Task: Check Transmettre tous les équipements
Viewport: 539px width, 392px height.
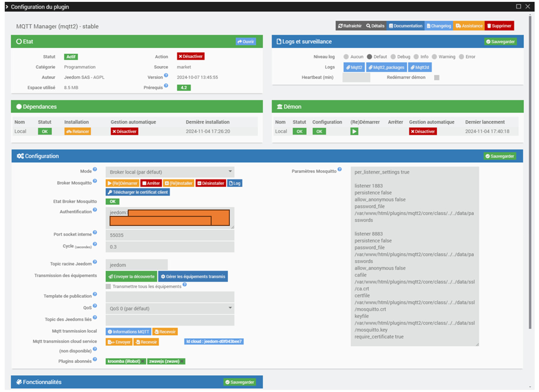Action: click(108, 286)
